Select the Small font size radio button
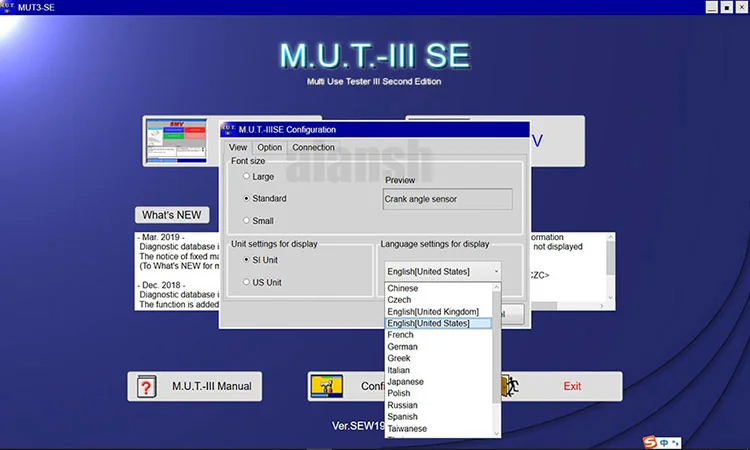The image size is (750, 450). tap(246, 220)
